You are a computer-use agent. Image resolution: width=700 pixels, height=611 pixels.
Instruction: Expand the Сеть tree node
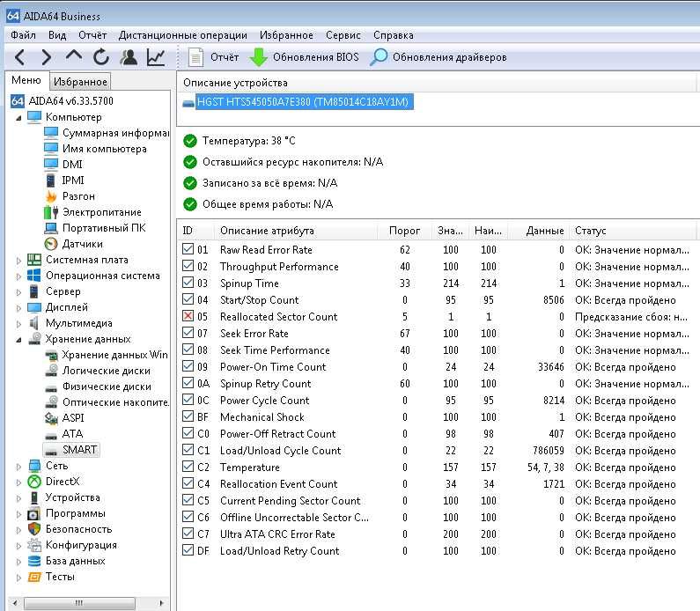click(18, 467)
